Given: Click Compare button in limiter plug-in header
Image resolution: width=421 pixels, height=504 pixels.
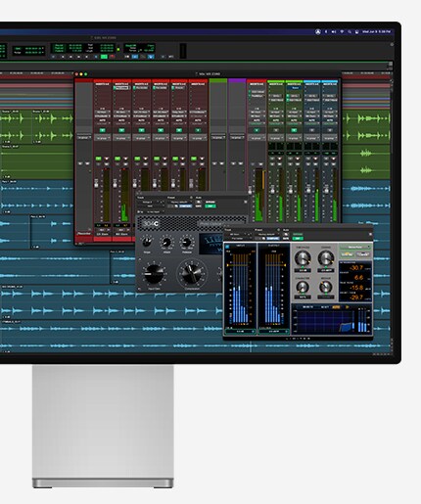Looking at the screenshot, I should [x=273, y=239].
